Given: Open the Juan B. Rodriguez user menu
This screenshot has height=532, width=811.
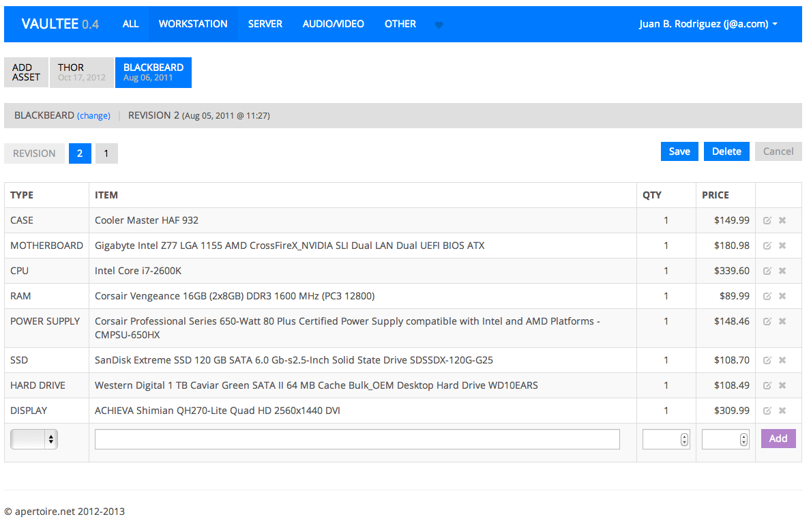Looking at the screenshot, I should [x=708, y=24].
